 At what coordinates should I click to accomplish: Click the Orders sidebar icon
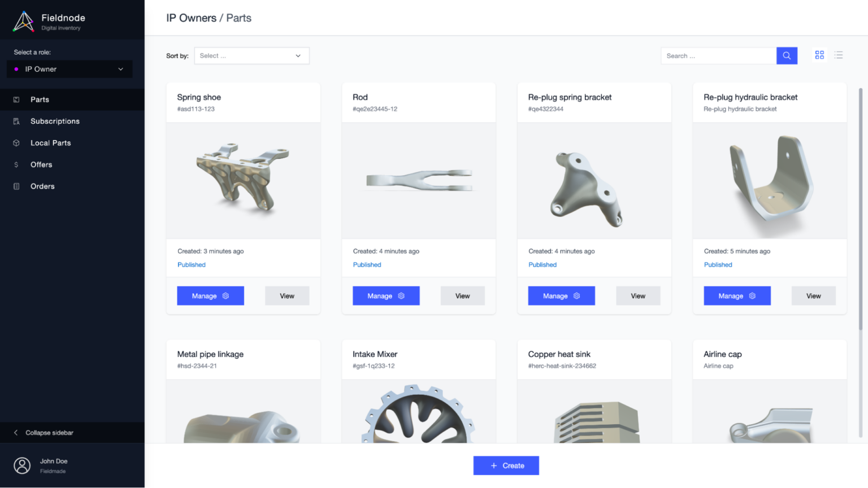pyautogui.click(x=16, y=186)
